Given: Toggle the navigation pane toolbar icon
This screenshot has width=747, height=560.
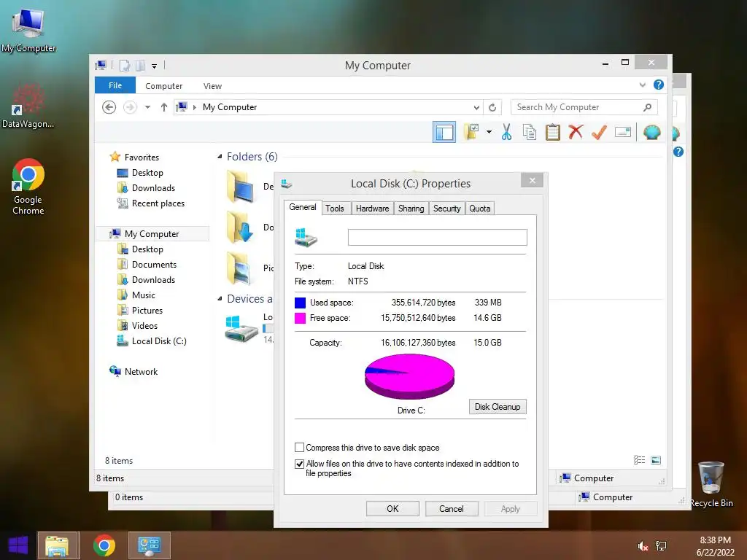Looking at the screenshot, I should [444, 132].
